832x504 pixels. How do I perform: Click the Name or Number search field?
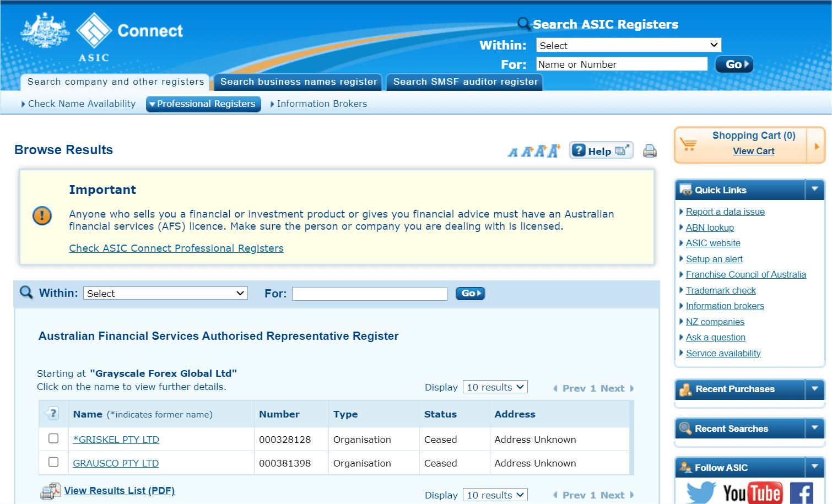tap(622, 64)
